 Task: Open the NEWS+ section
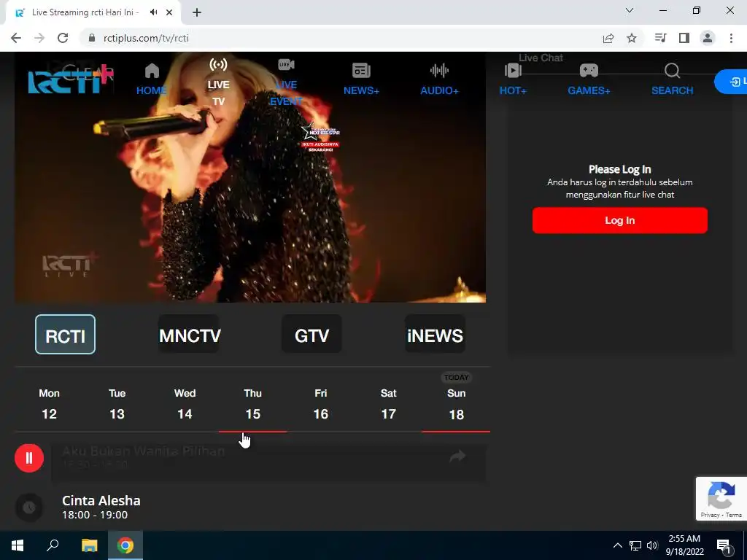(x=361, y=79)
